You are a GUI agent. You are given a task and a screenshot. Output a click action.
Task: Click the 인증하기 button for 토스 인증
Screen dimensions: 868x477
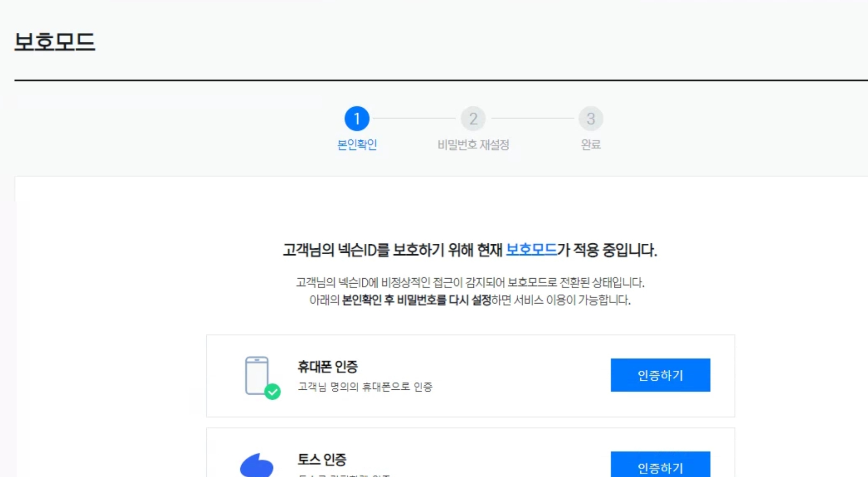click(660, 465)
